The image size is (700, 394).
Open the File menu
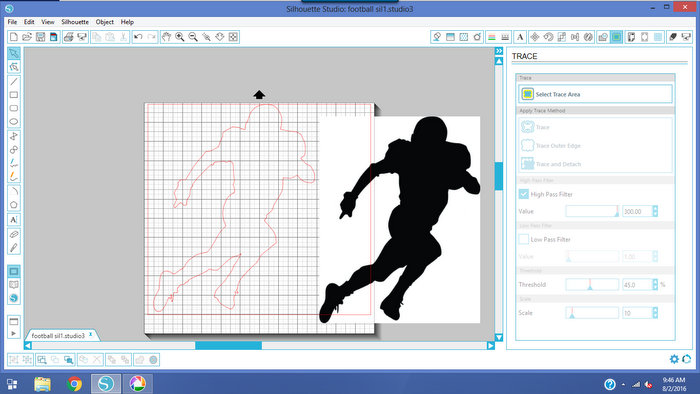12,22
